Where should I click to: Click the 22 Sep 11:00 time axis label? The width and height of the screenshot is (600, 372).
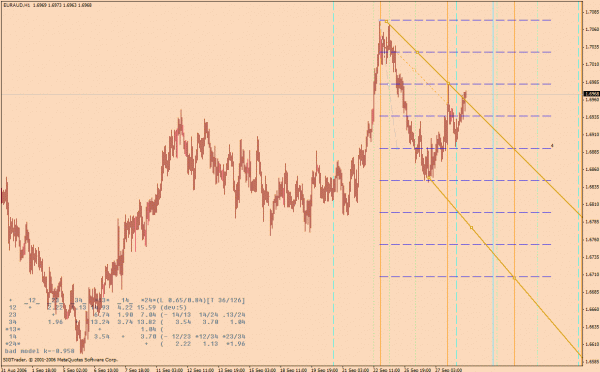pos(386,370)
